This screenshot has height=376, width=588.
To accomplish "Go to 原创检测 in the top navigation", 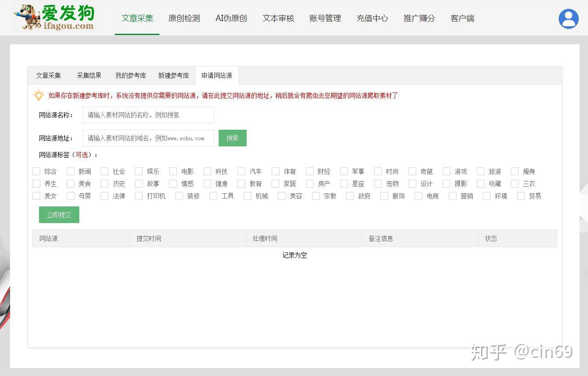I will click(184, 18).
